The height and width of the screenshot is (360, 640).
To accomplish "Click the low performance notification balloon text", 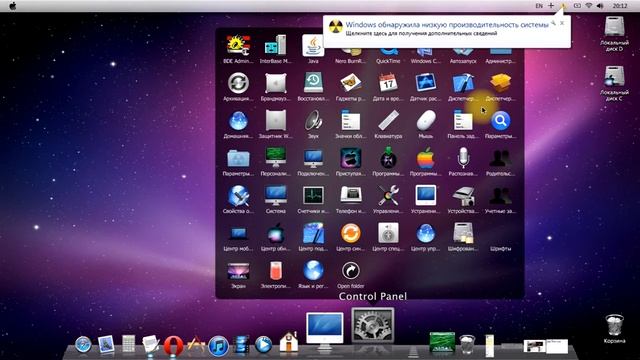I will click(447, 25).
